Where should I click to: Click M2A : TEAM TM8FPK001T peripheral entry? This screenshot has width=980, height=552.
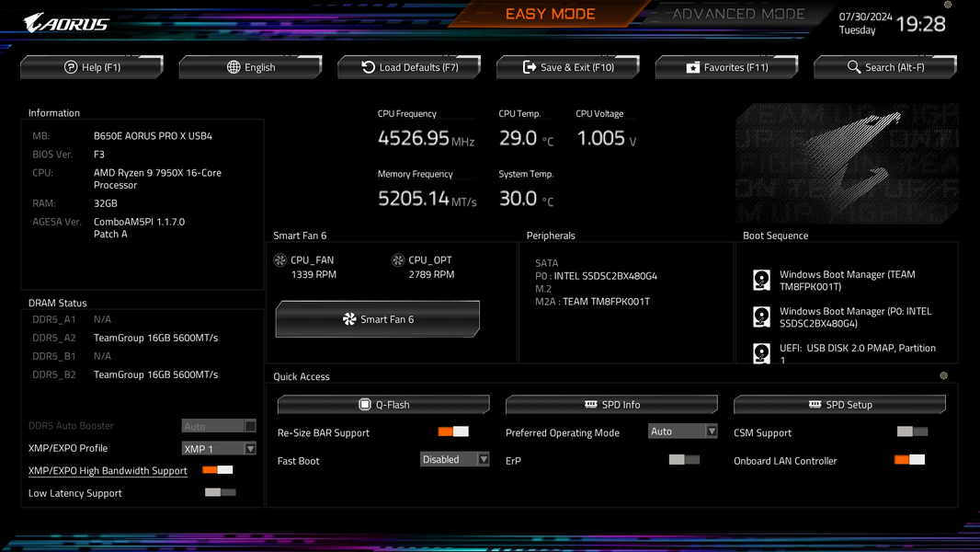click(592, 302)
